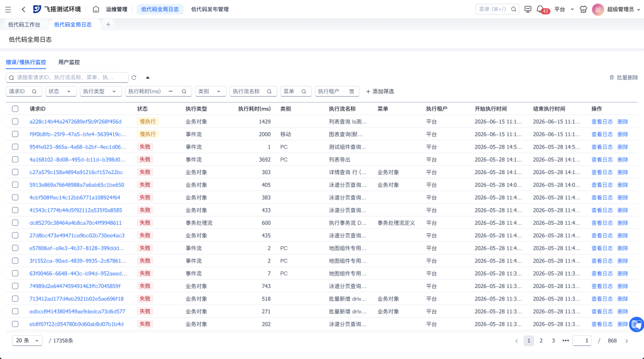Click the pagination ellipsis to jump pages
The height and width of the screenshot is (359, 644).
coord(565,341)
